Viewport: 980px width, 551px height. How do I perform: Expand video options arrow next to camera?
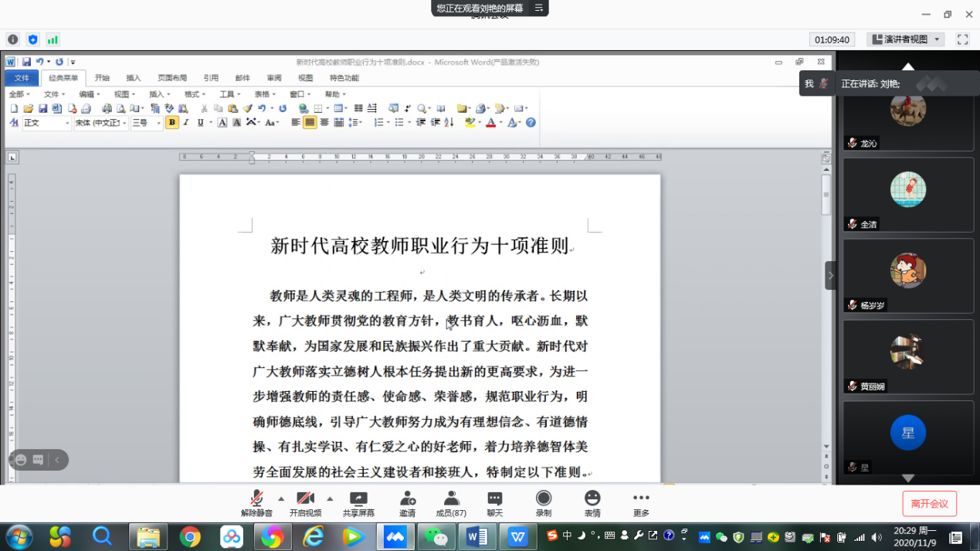tap(330, 498)
